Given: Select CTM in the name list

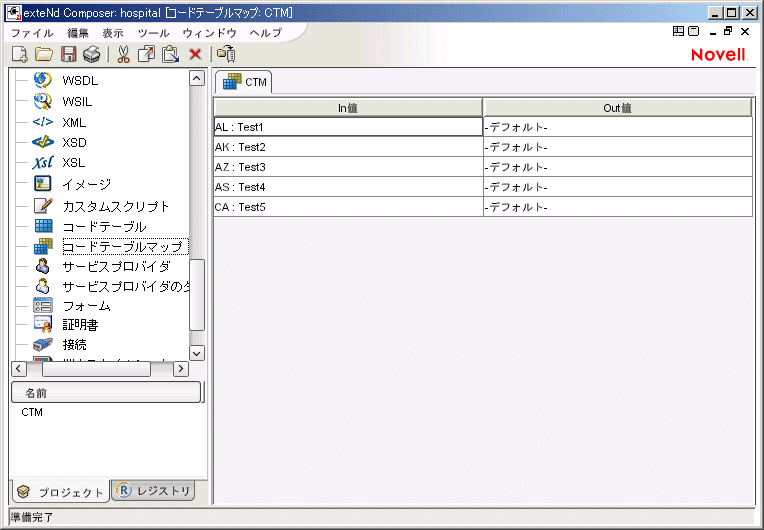Looking at the screenshot, I should [32, 412].
